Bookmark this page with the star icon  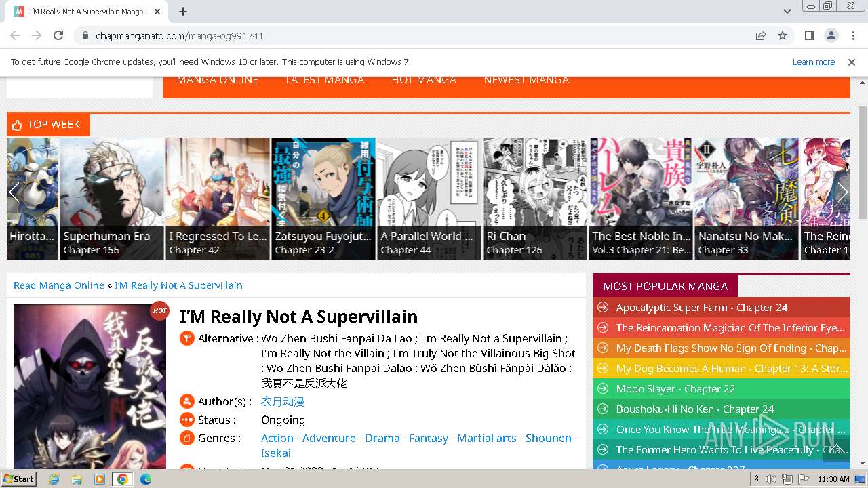pos(783,35)
